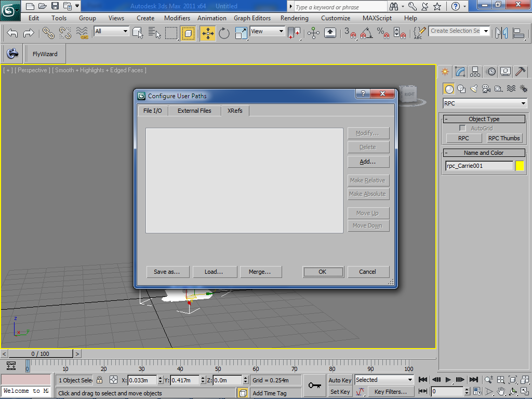Click the Bind to Space Warp icon

click(82, 33)
